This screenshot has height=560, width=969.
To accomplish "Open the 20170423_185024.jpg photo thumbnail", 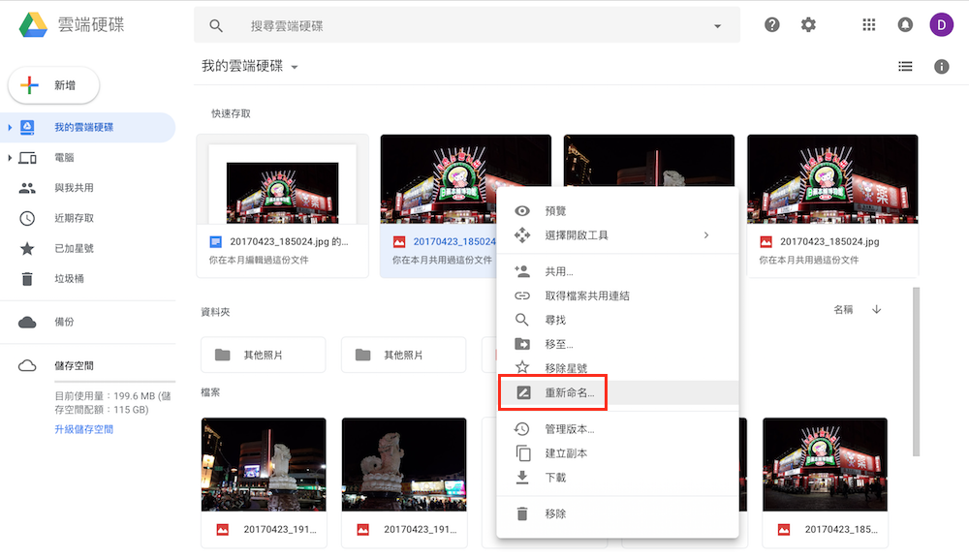I will [x=831, y=177].
